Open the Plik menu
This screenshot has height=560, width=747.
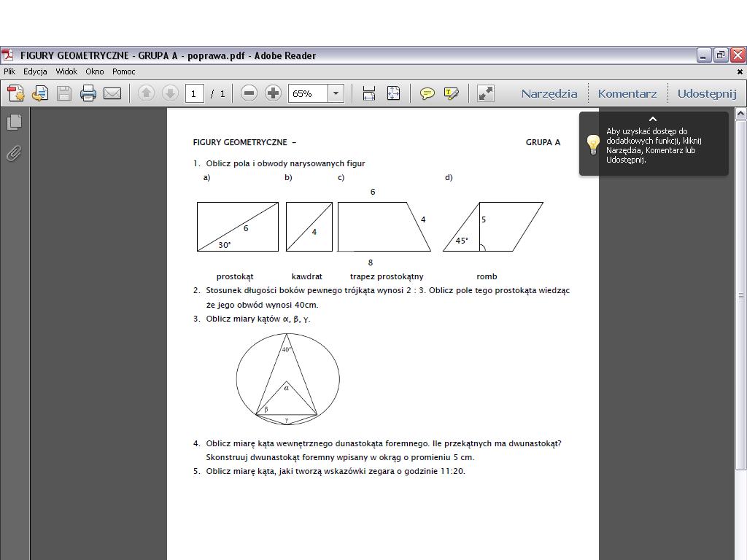click(x=9, y=71)
